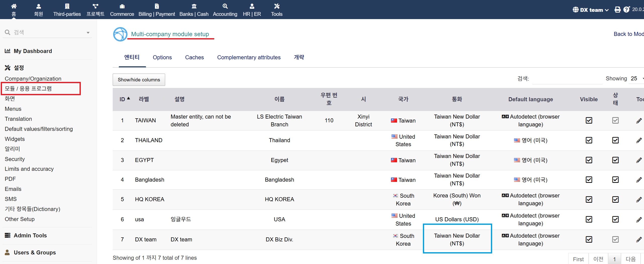Image resolution: width=644 pixels, height=264 pixels.
Task: Click the table search input field
Action: click(566, 79)
